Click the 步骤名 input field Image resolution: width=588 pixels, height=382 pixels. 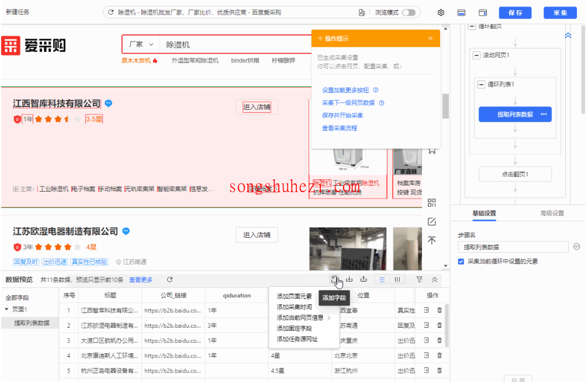(x=513, y=247)
